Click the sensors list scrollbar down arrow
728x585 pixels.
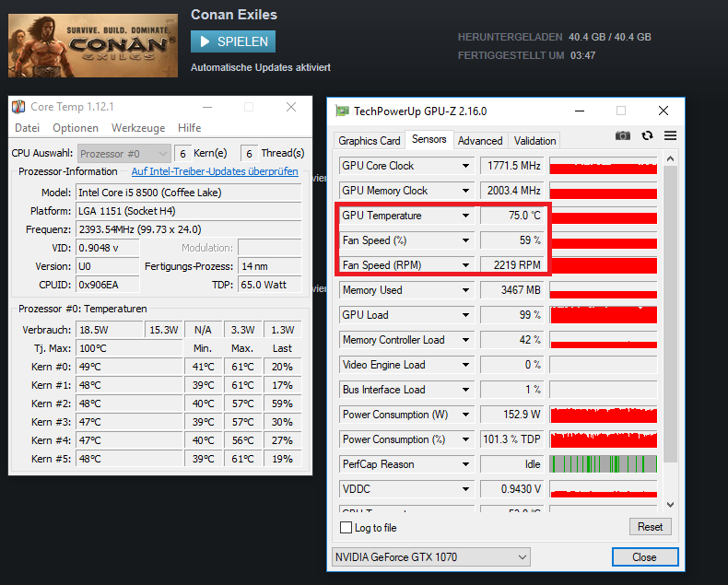[670, 505]
